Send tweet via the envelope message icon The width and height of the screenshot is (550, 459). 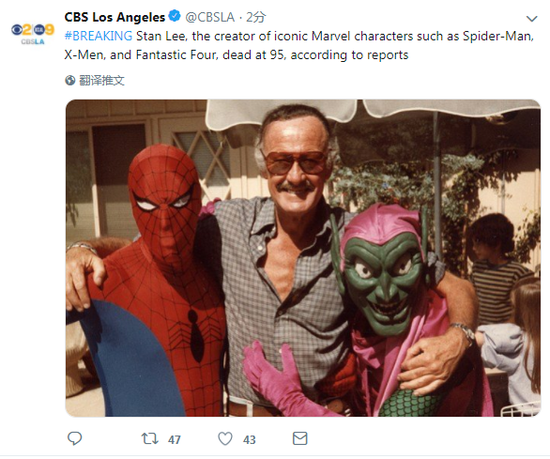click(x=300, y=438)
